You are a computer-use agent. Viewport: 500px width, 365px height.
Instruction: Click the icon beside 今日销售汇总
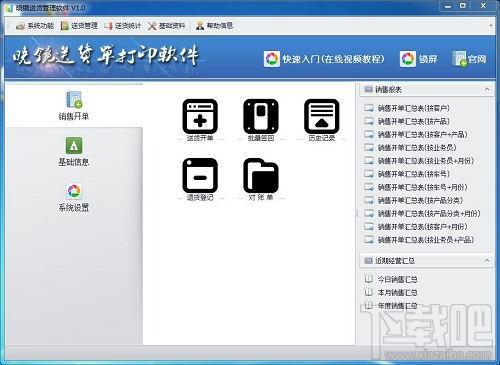tap(368, 279)
